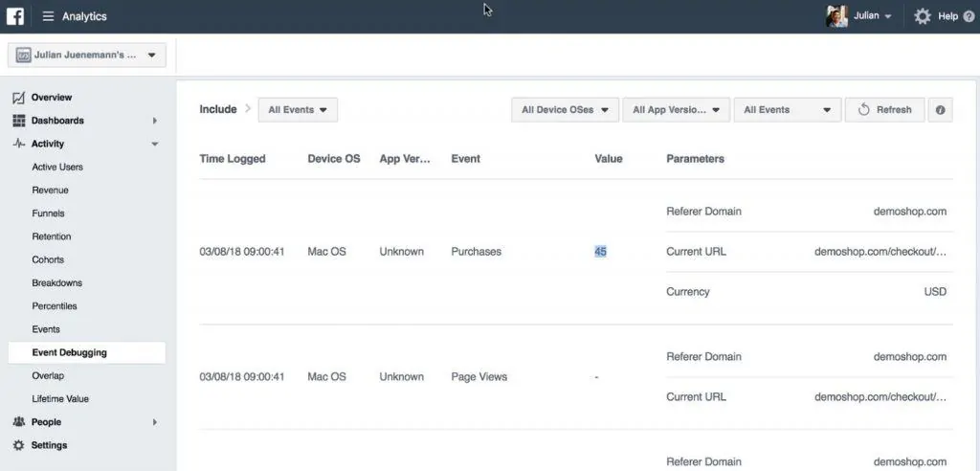Screen dimensions: 980x471
Task: Click Mac OS in Purchases row
Action: click(326, 252)
